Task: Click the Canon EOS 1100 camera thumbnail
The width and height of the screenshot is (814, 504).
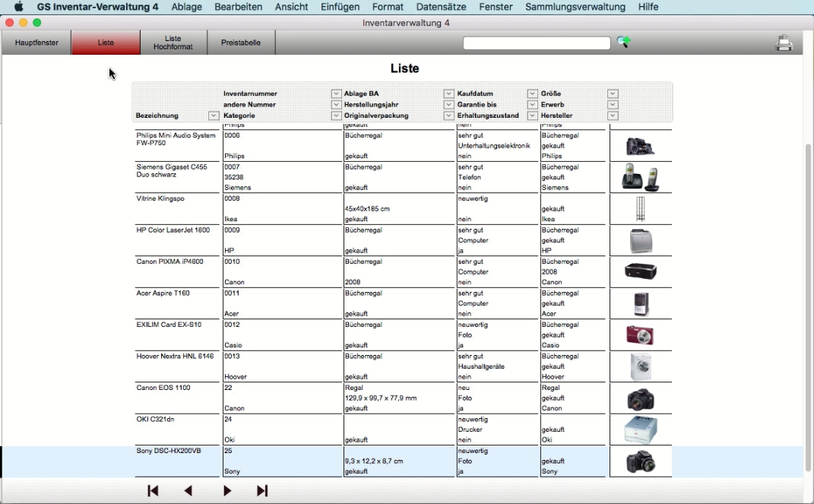Action: (641, 399)
